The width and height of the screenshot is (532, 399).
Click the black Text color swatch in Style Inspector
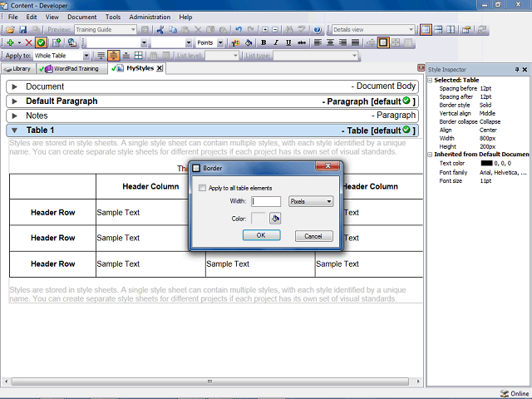point(486,164)
